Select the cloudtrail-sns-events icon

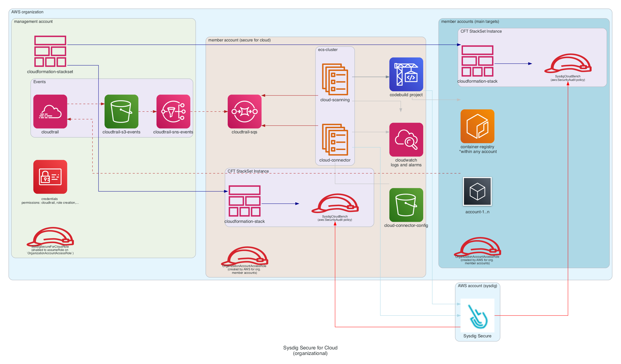(x=173, y=111)
